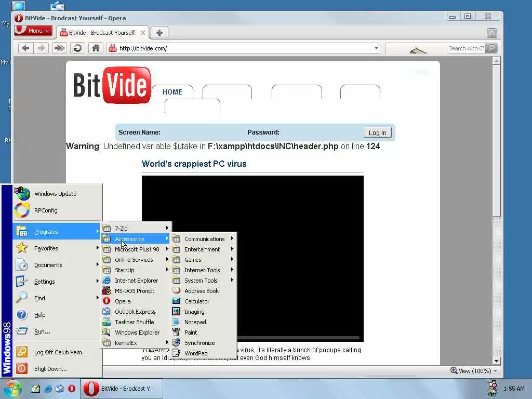Expand the Settings submenu
The height and width of the screenshot is (399, 532).
[57, 282]
